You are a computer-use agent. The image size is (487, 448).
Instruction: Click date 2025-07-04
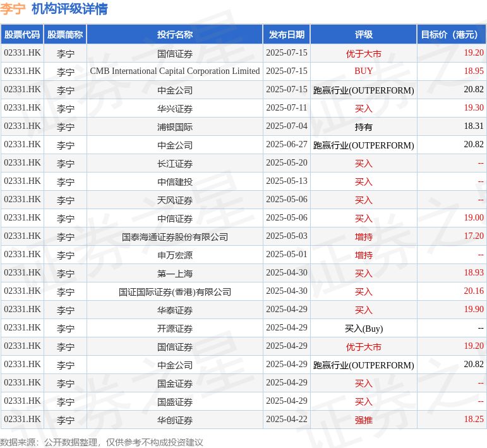click(x=287, y=126)
